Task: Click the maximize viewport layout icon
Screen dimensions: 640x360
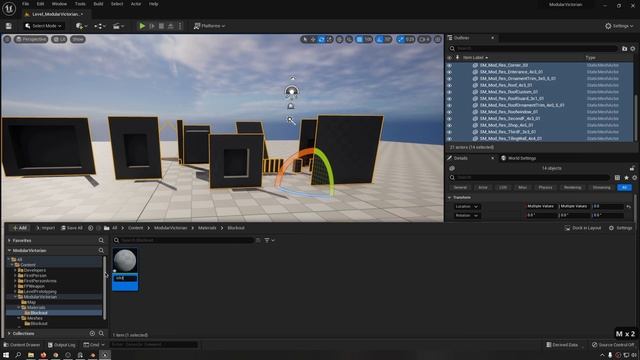Action: [x=438, y=39]
